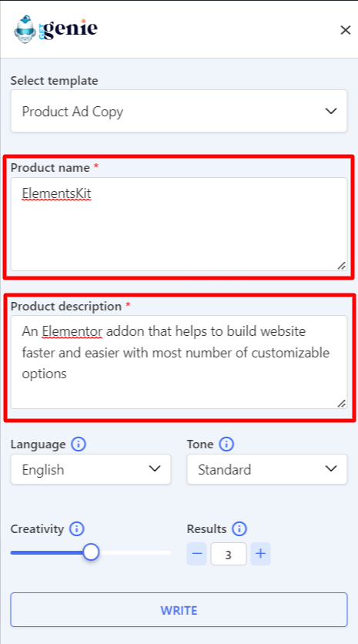Expand the English language dropdown
Viewport: 358px width, 644px height.
91,469
